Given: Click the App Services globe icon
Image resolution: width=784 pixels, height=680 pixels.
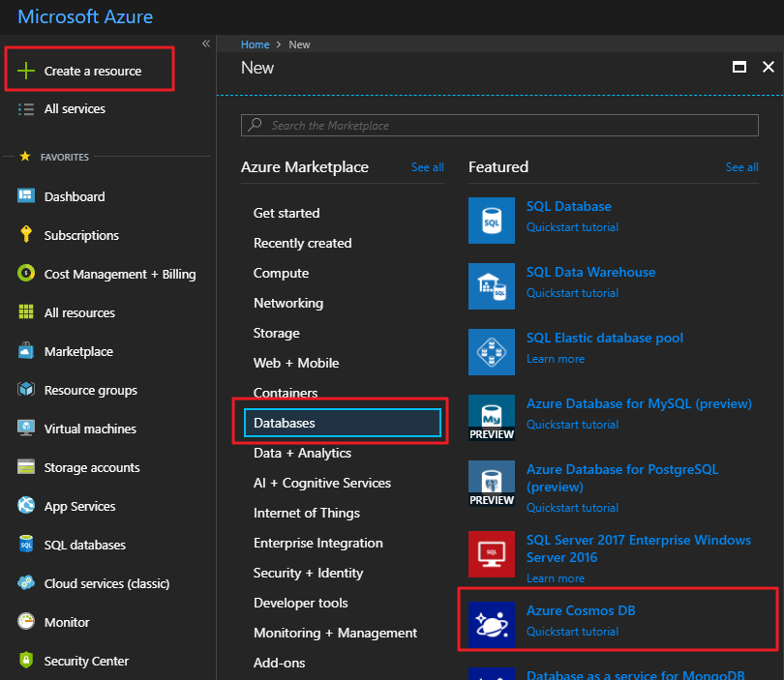Looking at the screenshot, I should point(26,505).
